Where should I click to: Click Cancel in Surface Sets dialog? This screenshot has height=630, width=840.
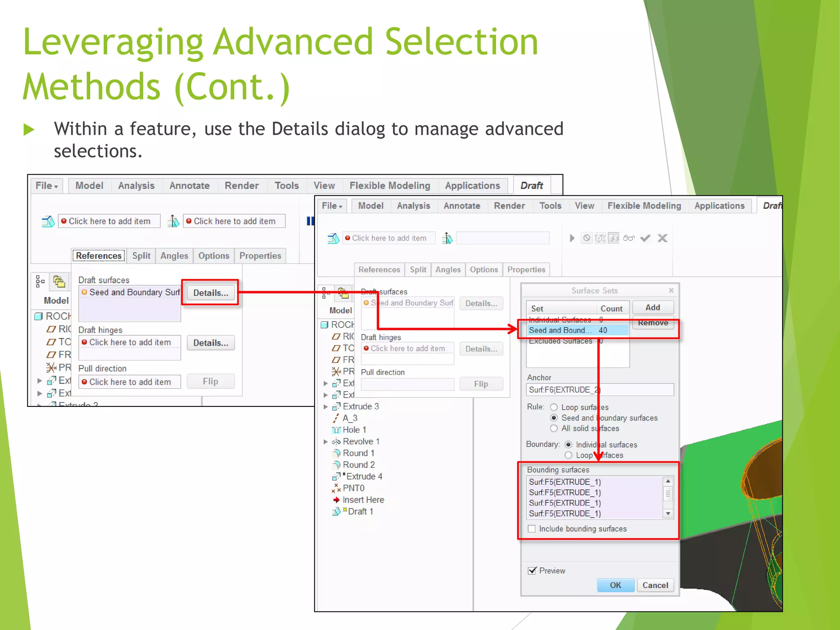(x=655, y=585)
